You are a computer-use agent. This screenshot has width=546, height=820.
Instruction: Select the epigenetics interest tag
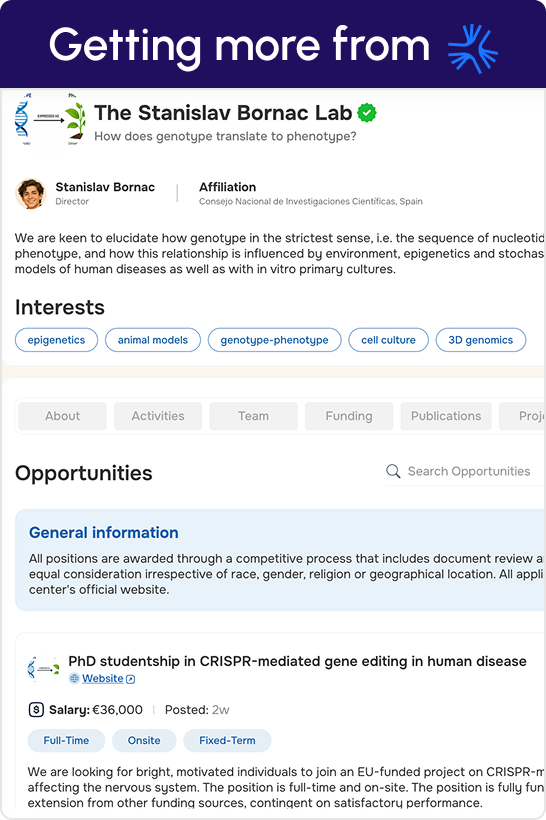pyautogui.click(x=56, y=340)
